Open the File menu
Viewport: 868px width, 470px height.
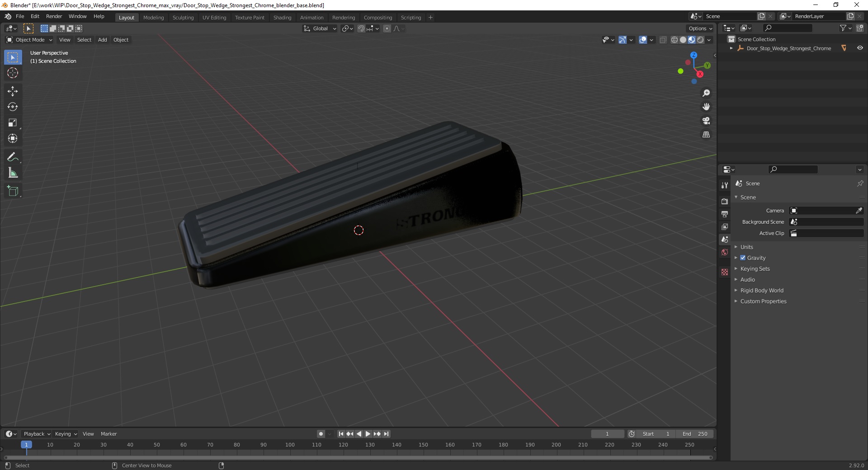click(20, 16)
